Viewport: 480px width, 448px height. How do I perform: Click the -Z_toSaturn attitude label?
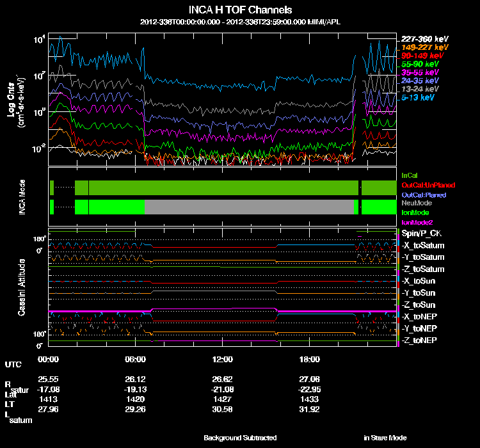423,269
